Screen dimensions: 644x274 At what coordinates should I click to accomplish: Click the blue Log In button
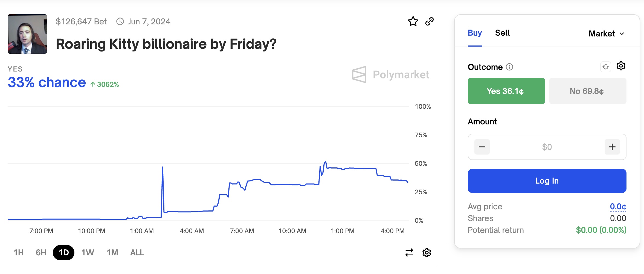[547, 181]
